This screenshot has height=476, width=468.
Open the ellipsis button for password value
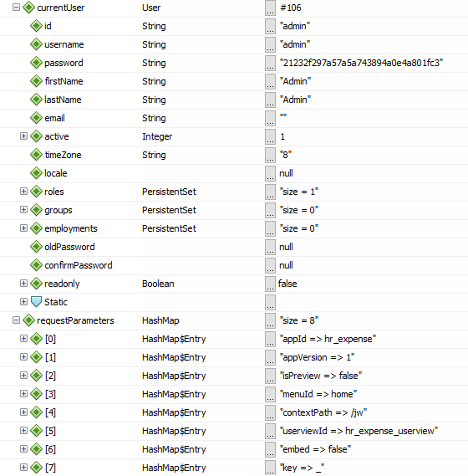pyautogui.click(x=270, y=63)
